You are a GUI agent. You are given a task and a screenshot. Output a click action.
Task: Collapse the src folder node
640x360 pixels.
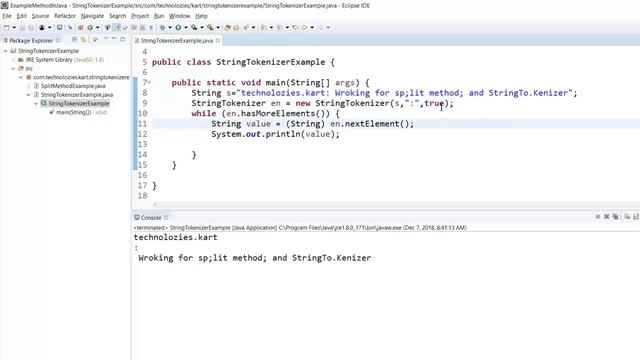click(x=13, y=69)
